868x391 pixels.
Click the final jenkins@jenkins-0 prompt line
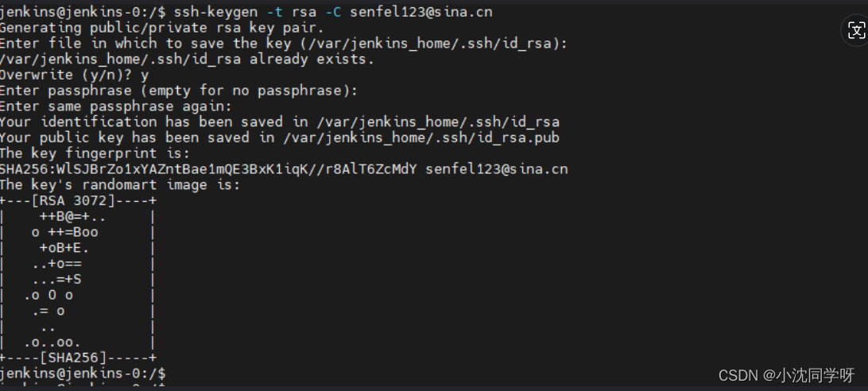click(x=83, y=374)
